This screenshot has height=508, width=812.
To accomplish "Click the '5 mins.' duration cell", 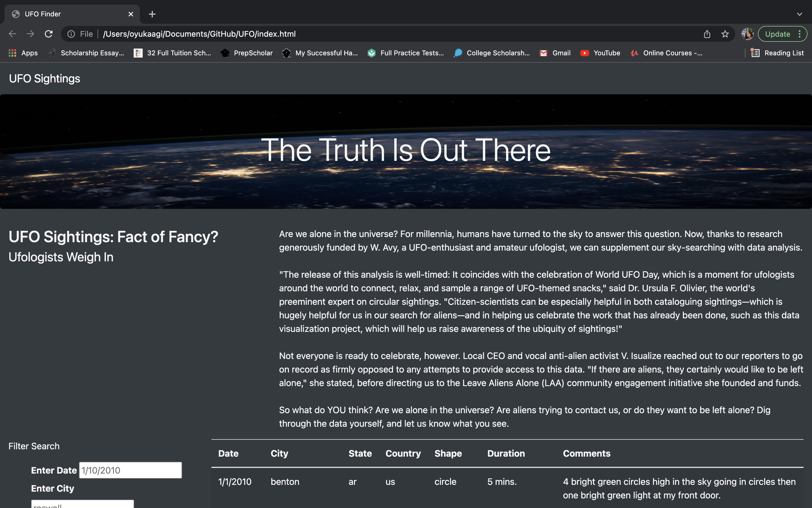I will point(502,481).
